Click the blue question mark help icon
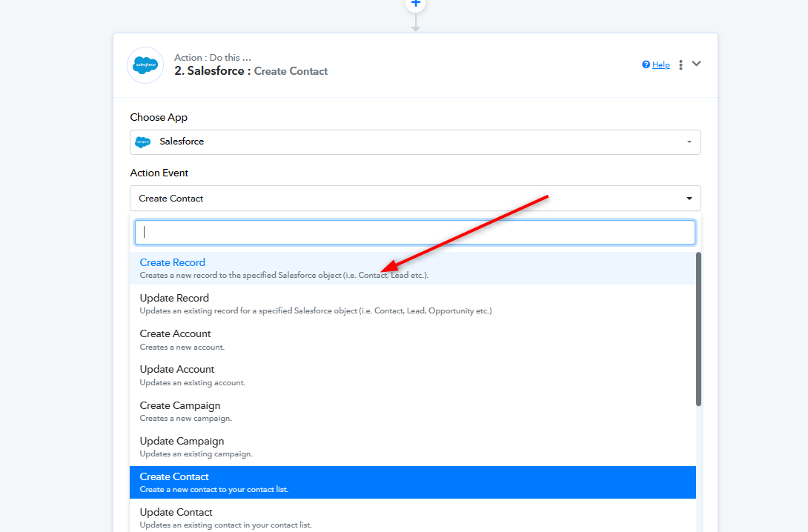This screenshot has height=532, width=808. [x=646, y=64]
